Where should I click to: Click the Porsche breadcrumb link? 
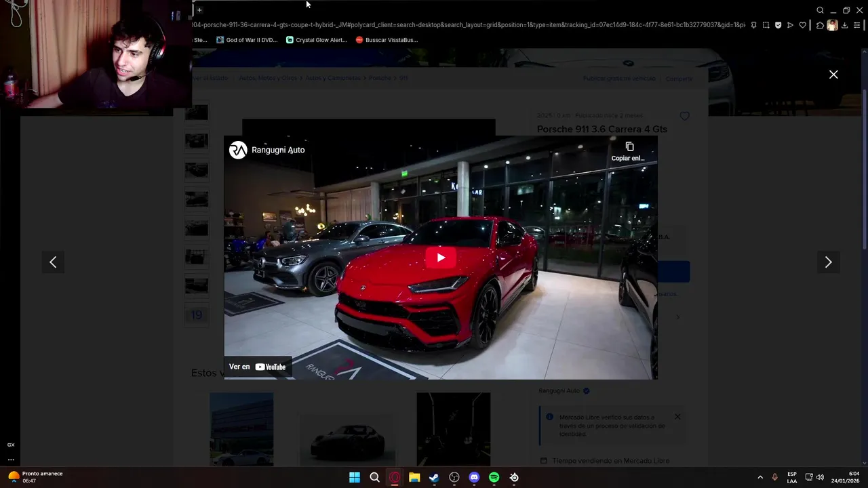(x=380, y=78)
